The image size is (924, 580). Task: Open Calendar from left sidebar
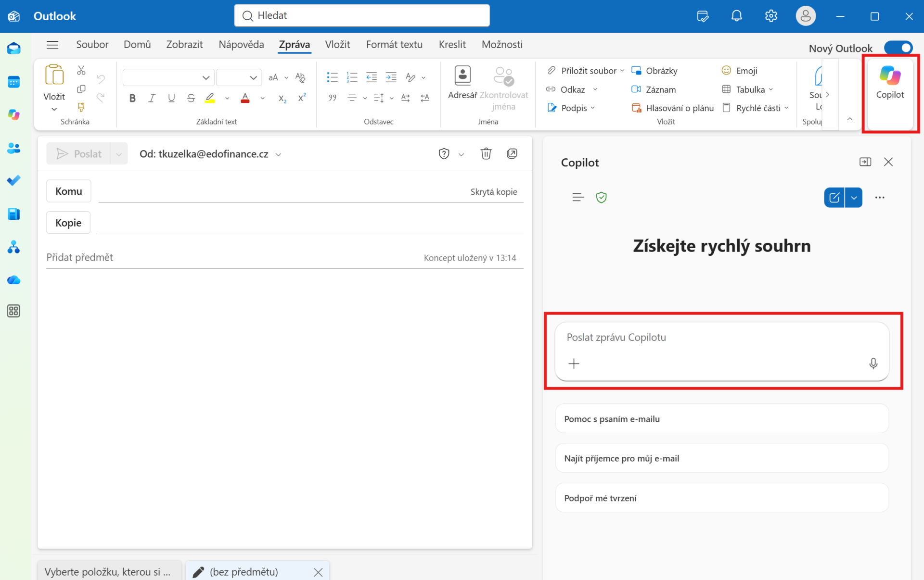13,82
